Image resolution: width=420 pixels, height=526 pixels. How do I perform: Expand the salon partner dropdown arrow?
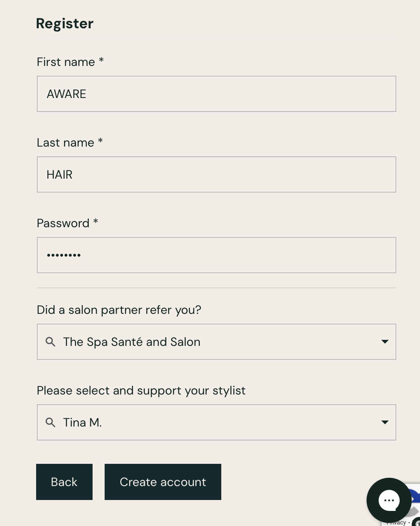click(385, 342)
